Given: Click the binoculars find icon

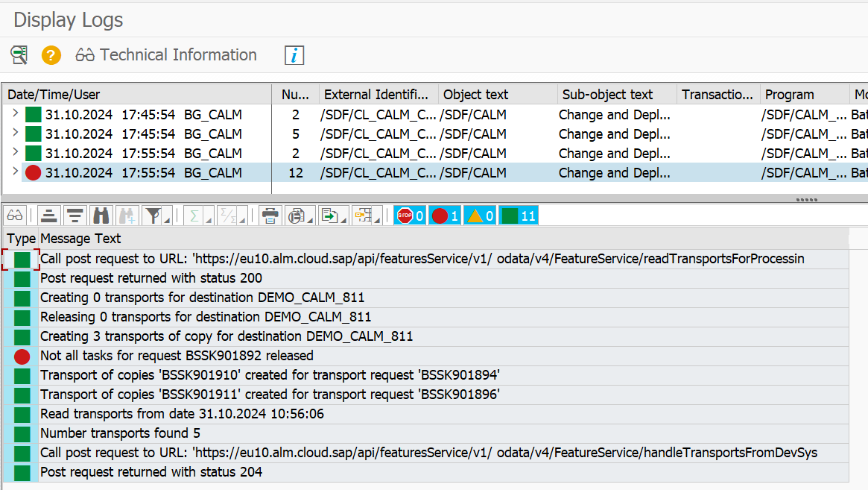Looking at the screenshot, I should pyautogui.click(x=101, y=216).
